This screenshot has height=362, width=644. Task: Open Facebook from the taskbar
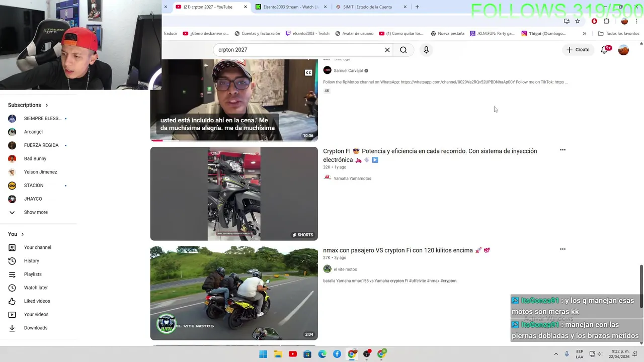pyautogui.click(x=337, y=354)
